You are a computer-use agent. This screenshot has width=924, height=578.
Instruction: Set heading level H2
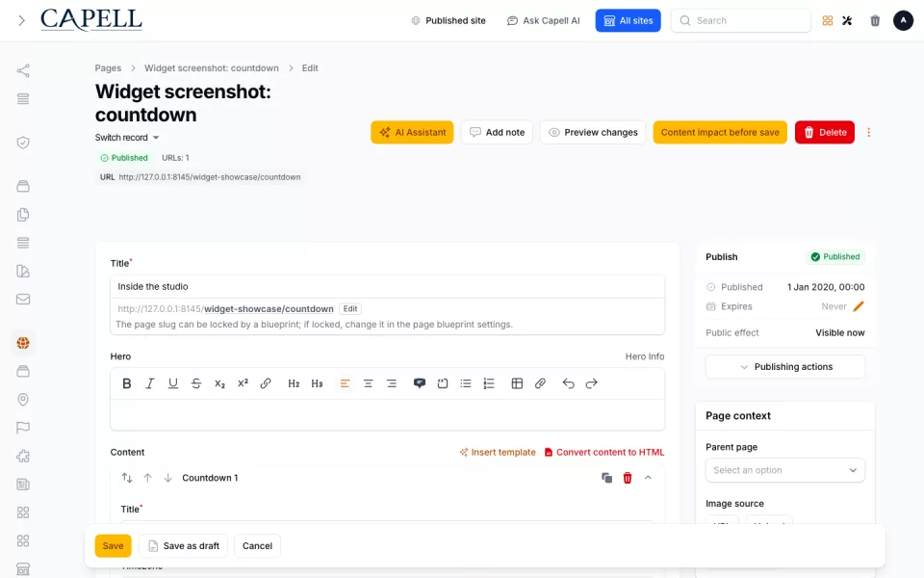(x=294, y=383)
